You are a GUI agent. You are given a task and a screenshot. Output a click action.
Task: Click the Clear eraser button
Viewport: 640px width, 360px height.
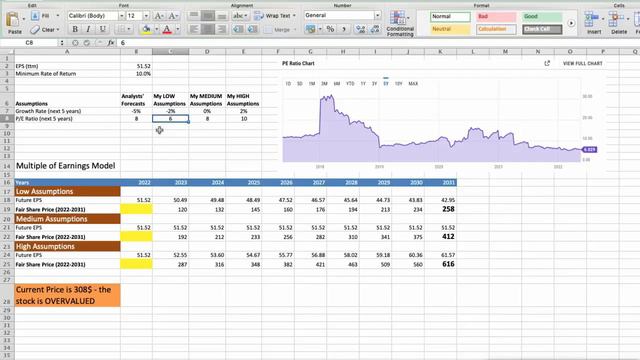pos(45,29)
